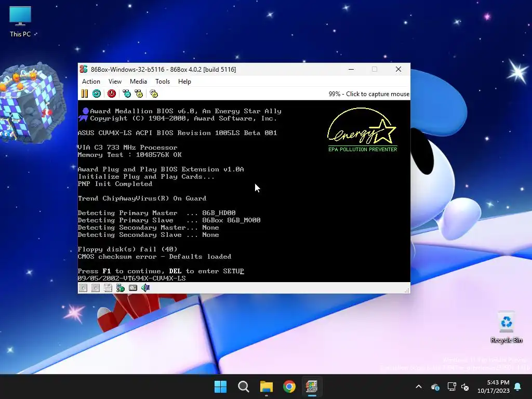The width and height of the screenshot is (532, 399).
Task: Click the gray hard disk status bar icon
Action: point(133,288)
